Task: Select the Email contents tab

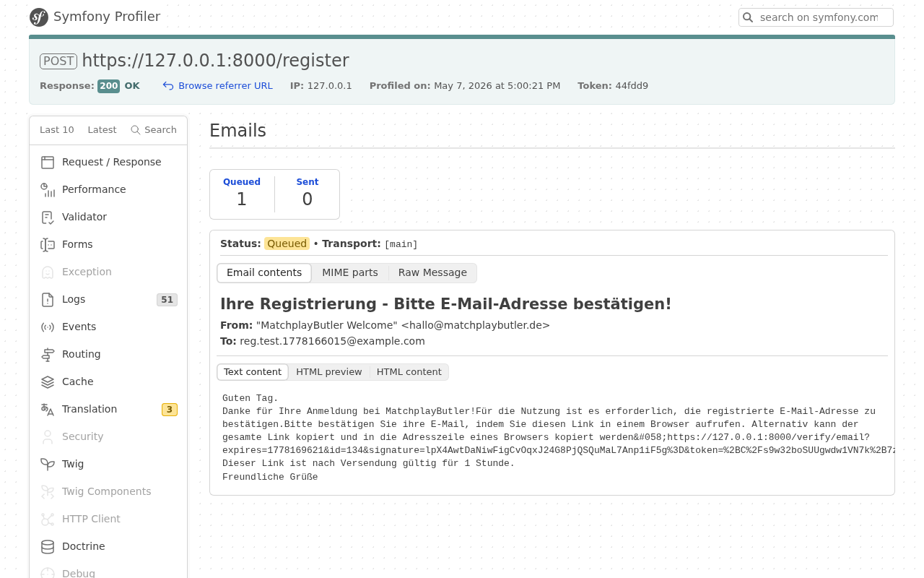Action: pyautogui.click(x=264, y=272)
